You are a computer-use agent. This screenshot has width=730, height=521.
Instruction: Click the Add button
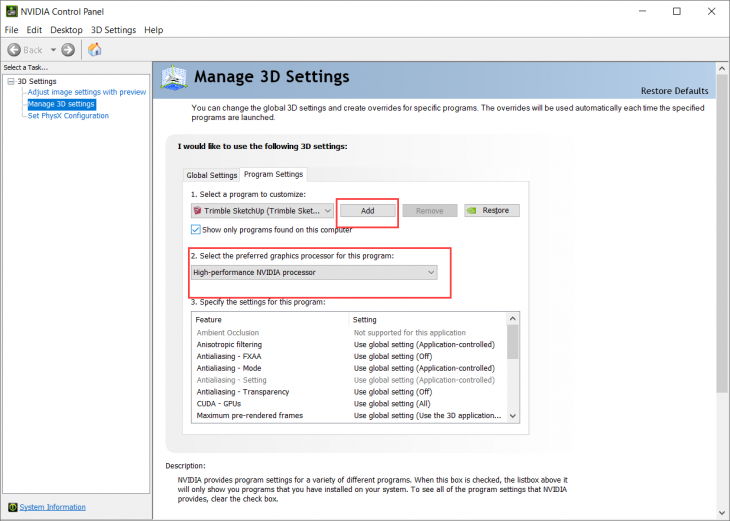(x=367, y=211)
